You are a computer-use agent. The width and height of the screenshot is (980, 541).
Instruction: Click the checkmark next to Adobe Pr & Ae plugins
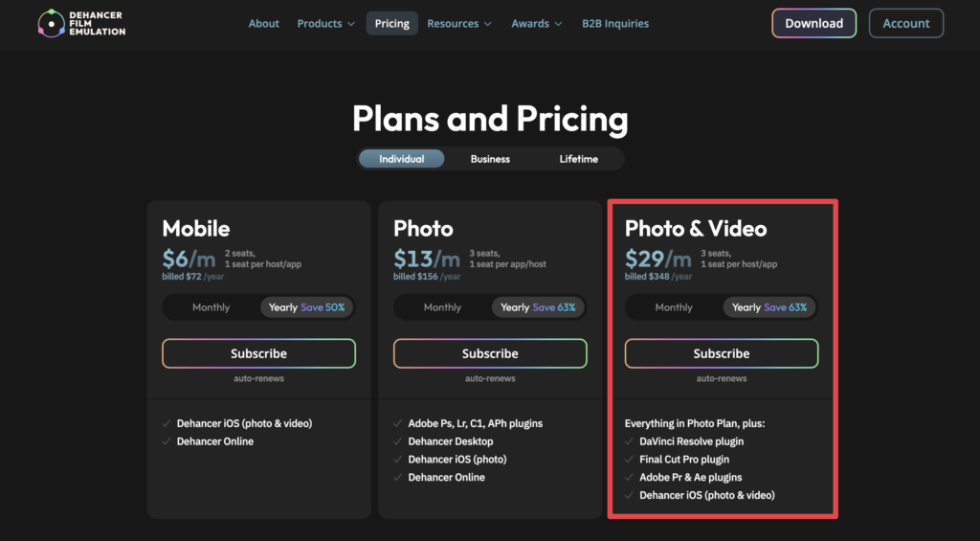630,477
